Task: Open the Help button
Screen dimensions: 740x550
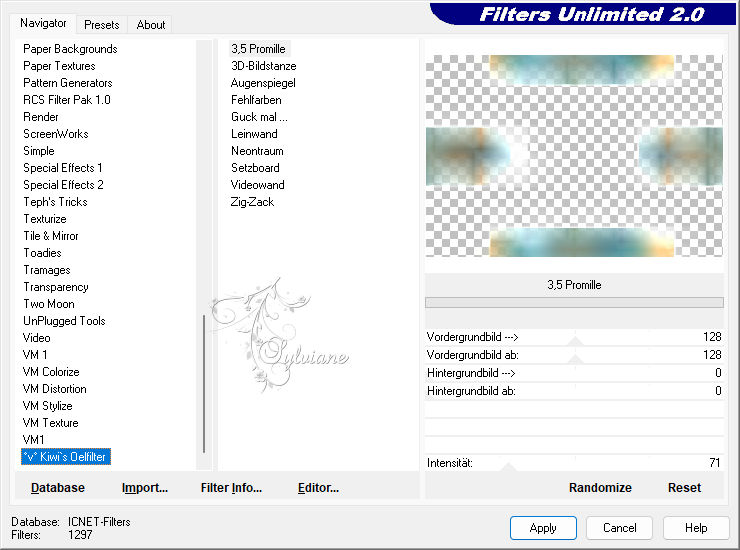Action: pos(696,528)
